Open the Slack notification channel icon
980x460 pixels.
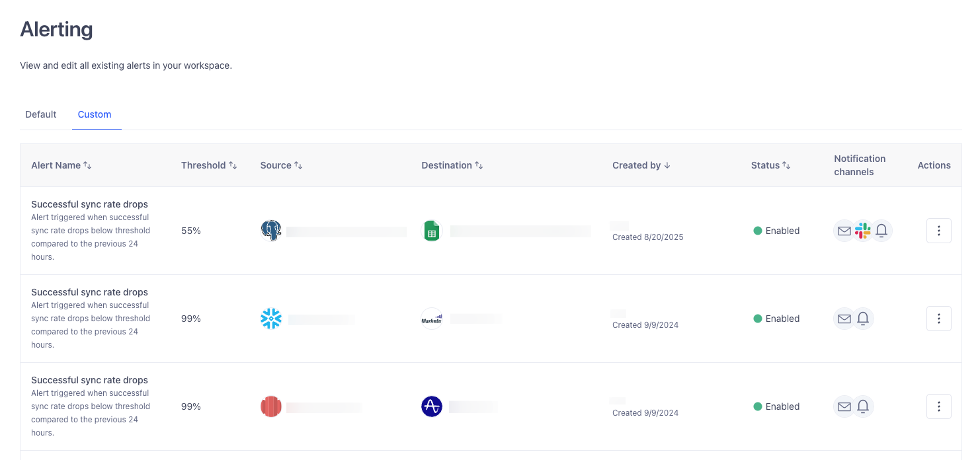(862, 231)
